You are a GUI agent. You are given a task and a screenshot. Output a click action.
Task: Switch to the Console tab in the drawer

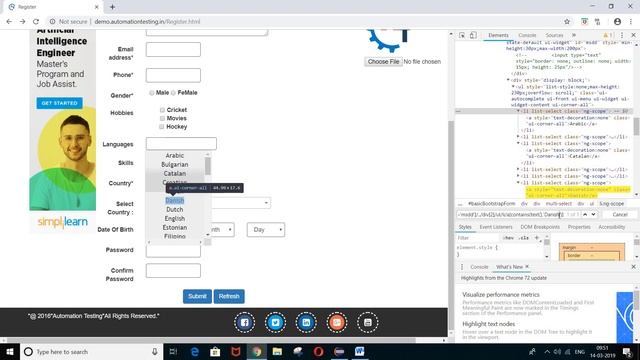coord(479,267)
